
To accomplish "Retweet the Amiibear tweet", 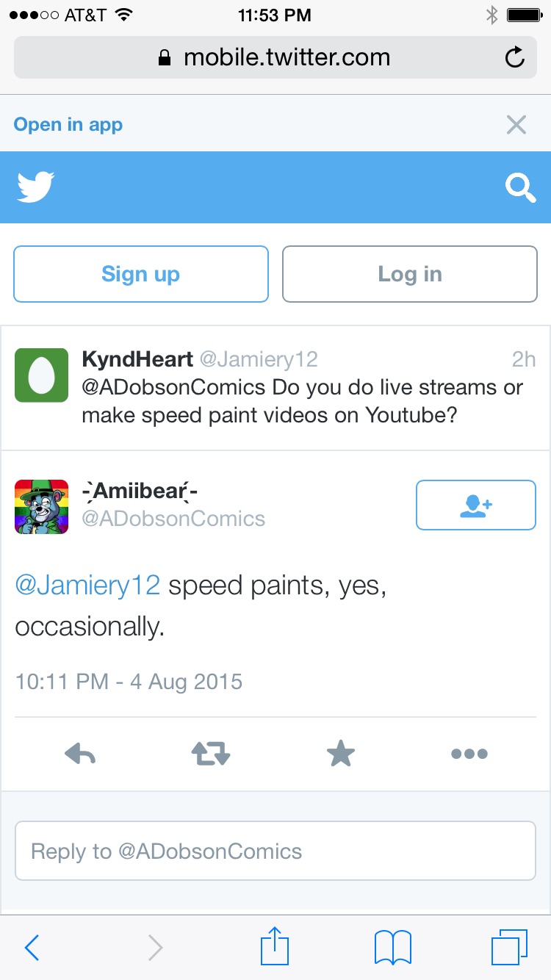I will click(211, 754).
